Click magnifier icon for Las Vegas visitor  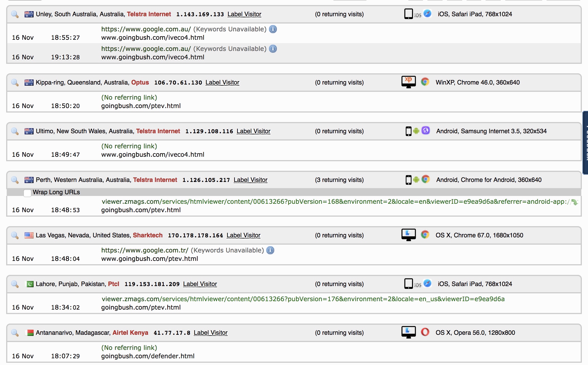click(x=15, y=235)
